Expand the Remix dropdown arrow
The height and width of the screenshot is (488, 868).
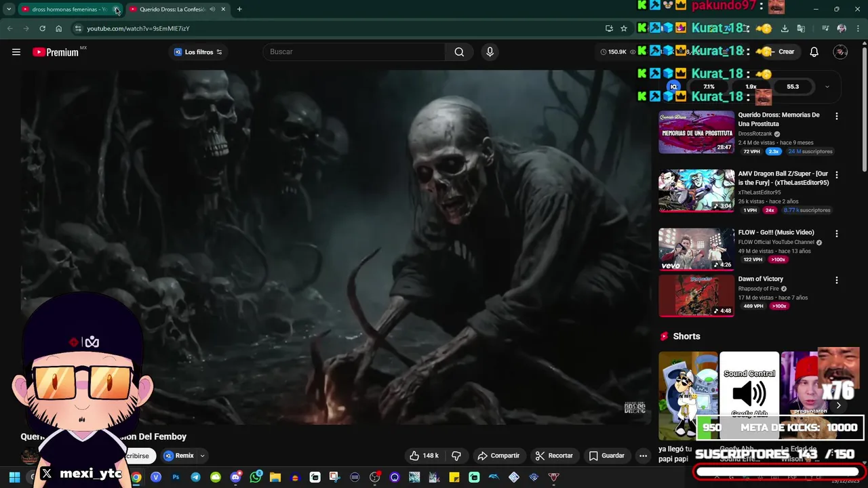[202, 455]
